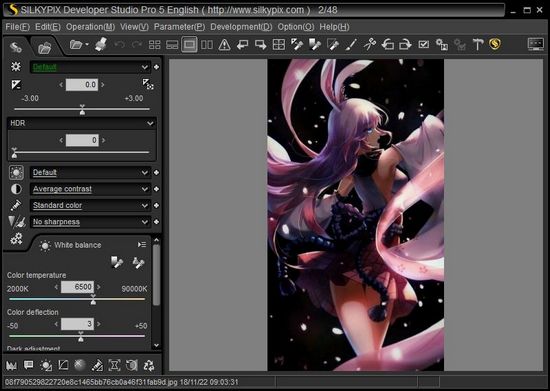Open the HDR dropdown
The width and height of the screenshot is (550, 391).
coord(81,123)
